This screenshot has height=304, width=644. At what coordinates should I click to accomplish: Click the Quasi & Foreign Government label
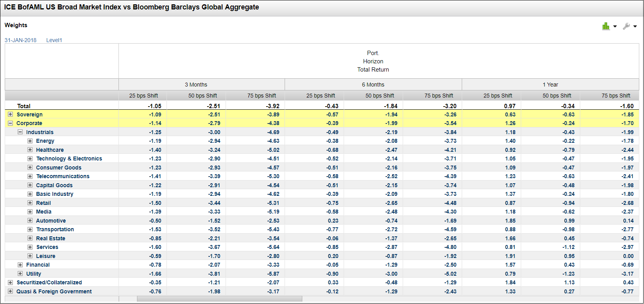[54, 291]
